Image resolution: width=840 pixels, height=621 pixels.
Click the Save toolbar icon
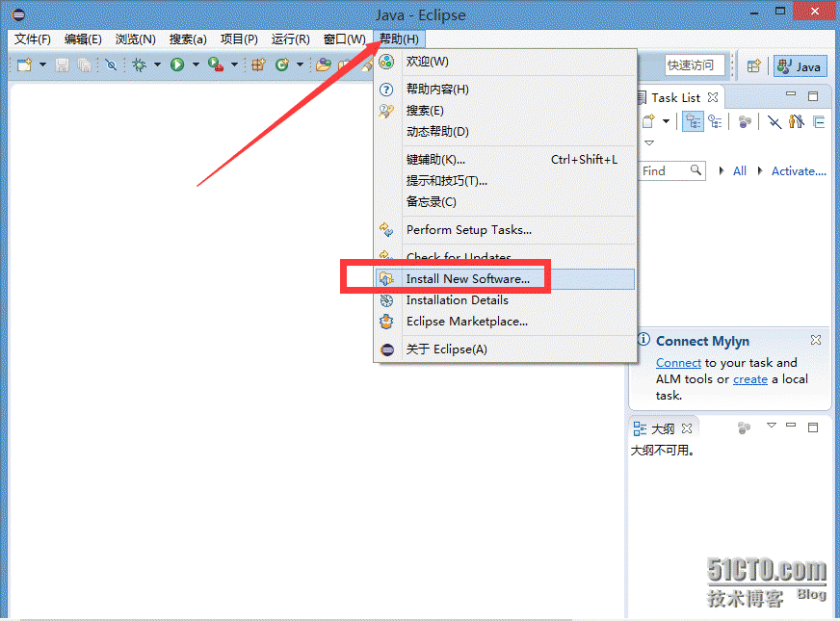click(x=63, y=65)
